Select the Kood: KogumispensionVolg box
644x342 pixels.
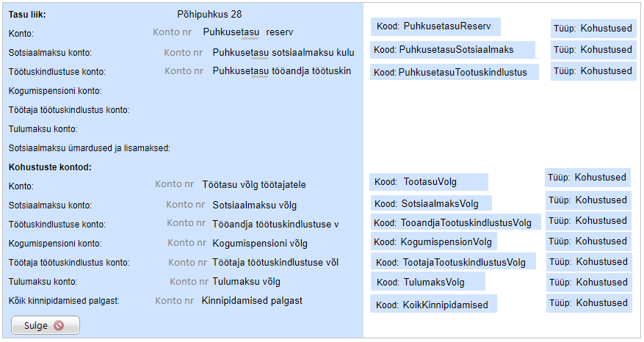433,241
